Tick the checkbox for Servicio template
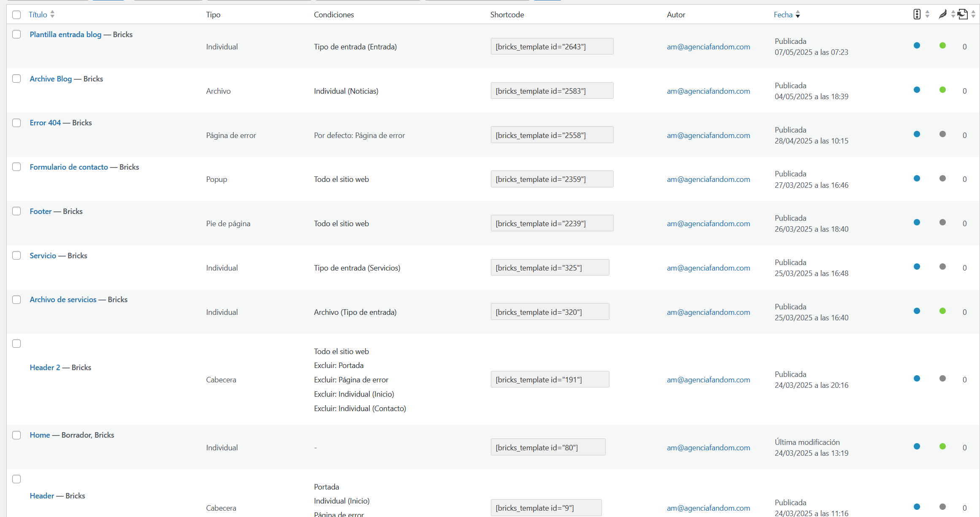This screenshot has width=980, height=517. coord(16,255)
